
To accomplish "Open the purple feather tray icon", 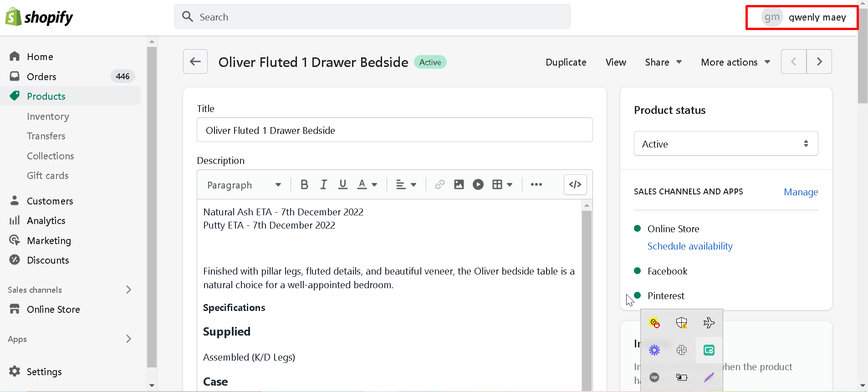I will (x=709, y=377).
